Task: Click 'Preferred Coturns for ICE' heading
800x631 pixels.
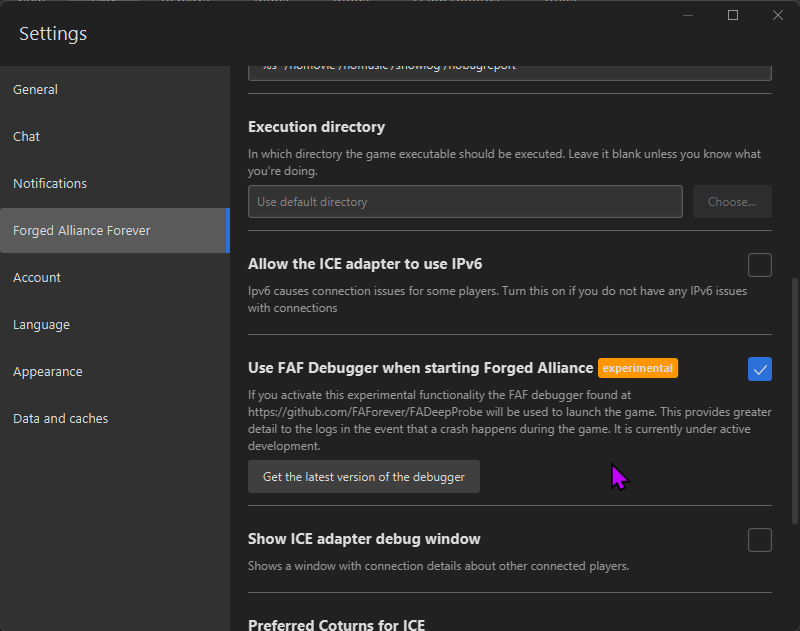Action: point(336,625)
